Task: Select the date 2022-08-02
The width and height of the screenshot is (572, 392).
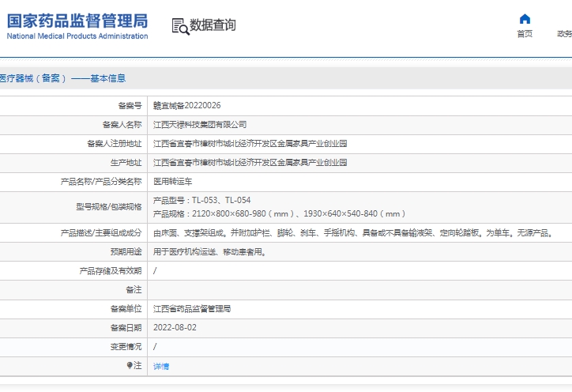Action: (x=175, y=327)
